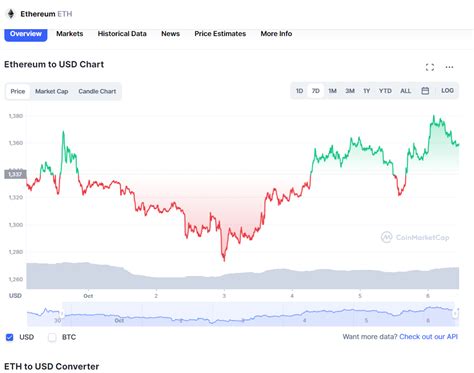Open the calendar date range picker
This screenshot has width=474, height=373.
[425, 91]
